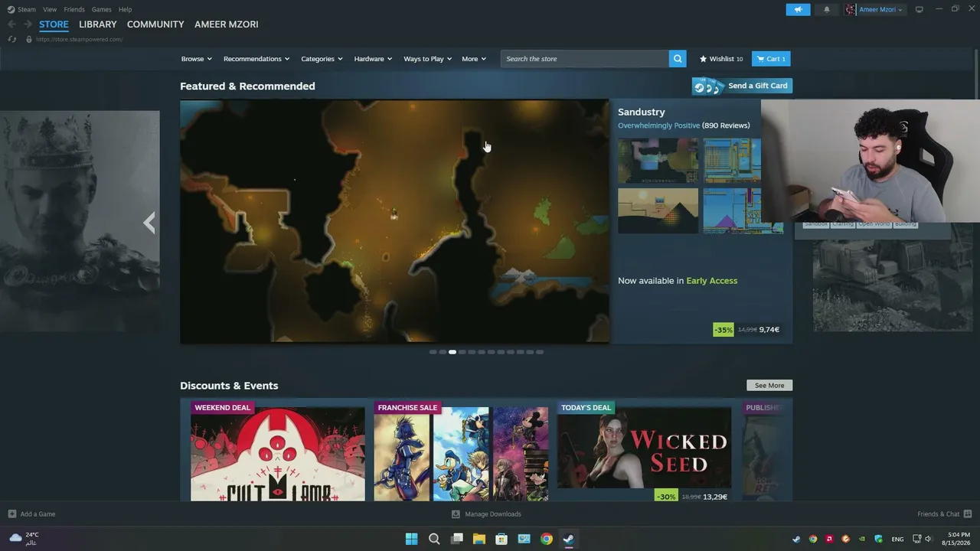
Task: Open the Steam menu
Action: pyautogui.click(x=21, y=9)
